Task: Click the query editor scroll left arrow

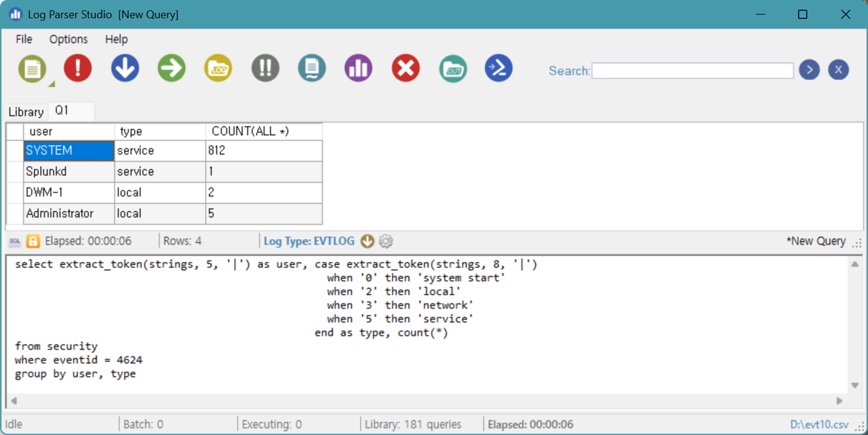Action: point(14,400)
